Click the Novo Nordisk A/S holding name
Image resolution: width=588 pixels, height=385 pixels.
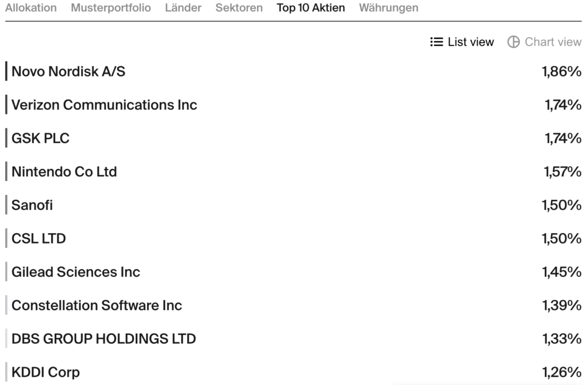pos(68,72)
